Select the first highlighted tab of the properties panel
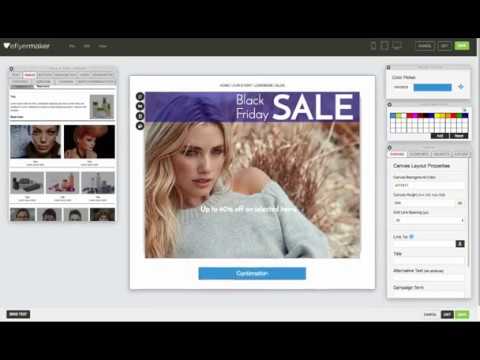The image size is (480, 360). pos(397,154)
